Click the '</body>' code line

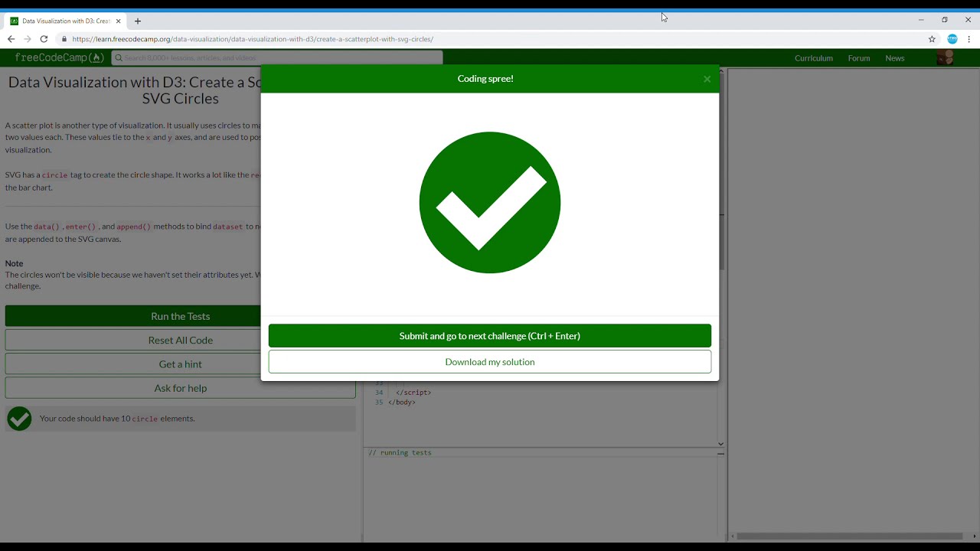(402, 403)
